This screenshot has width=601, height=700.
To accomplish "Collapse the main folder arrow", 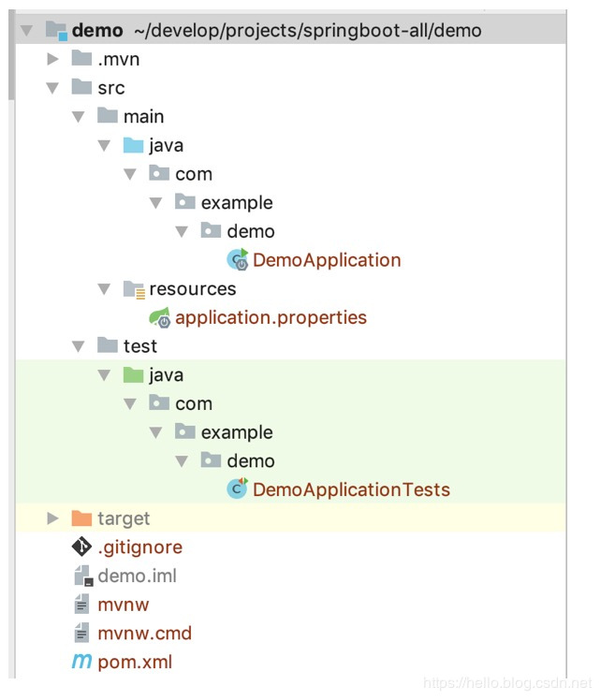I will tap(79, 117).
